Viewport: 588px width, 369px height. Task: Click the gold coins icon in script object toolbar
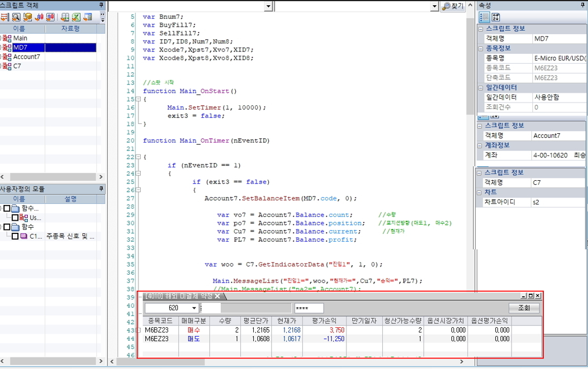point(27,17)
